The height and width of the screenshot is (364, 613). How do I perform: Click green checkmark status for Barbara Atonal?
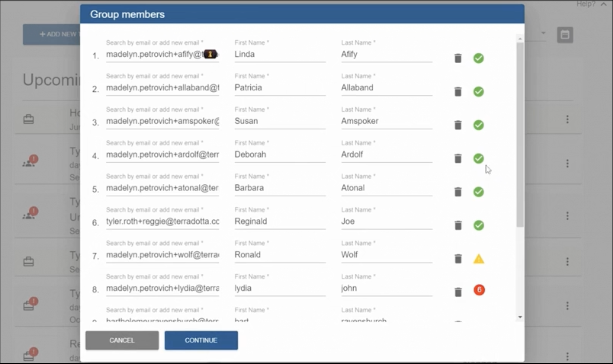[x=478, y=192]
